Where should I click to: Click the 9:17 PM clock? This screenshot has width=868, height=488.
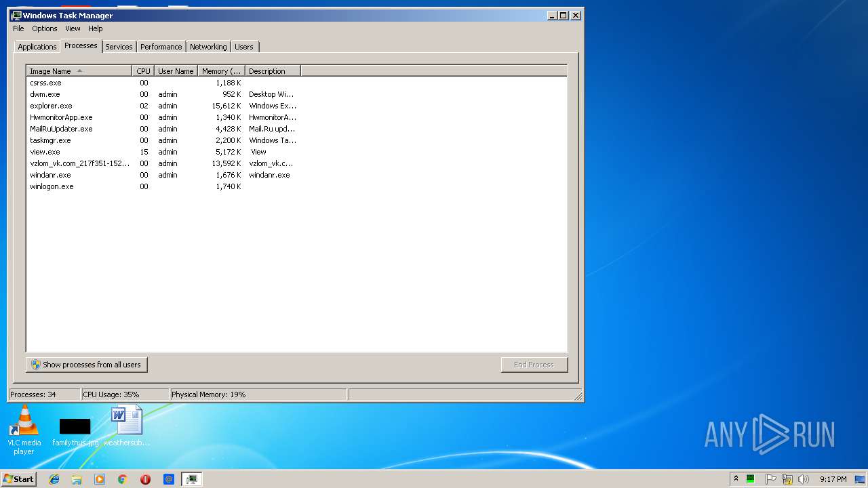tap(833, 479)
